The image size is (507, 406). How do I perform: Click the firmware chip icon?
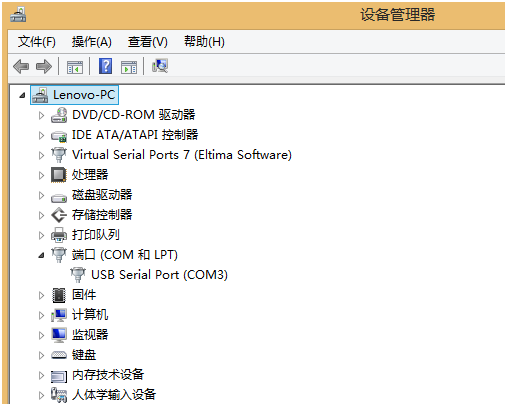coord(59,295)
